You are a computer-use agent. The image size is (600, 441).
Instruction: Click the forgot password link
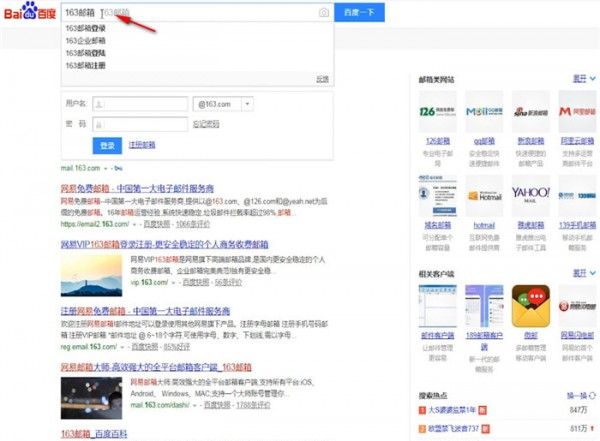tap(206, 124)
